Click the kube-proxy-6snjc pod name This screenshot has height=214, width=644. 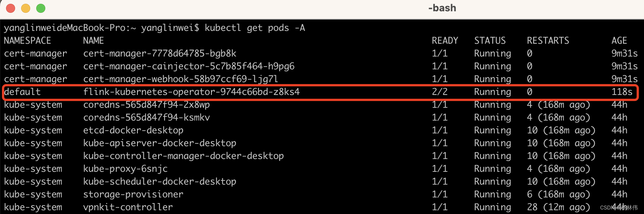coord(125,169)
